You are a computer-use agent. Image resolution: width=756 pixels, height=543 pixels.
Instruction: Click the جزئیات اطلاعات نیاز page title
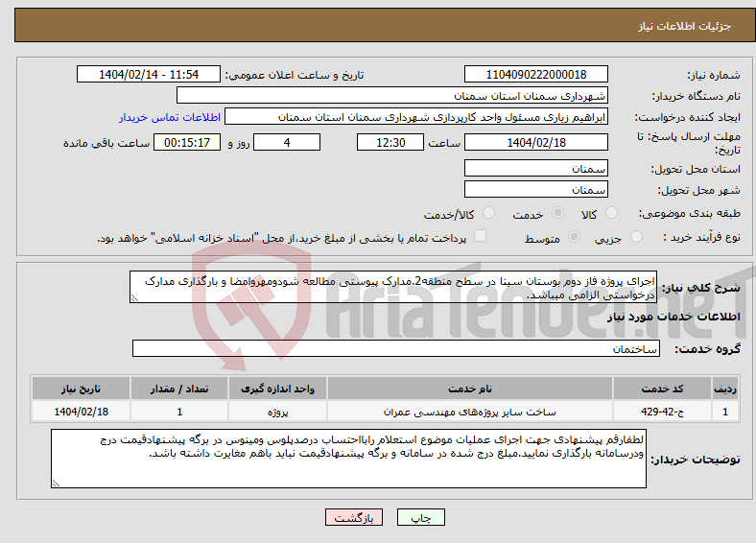(685, 26)
